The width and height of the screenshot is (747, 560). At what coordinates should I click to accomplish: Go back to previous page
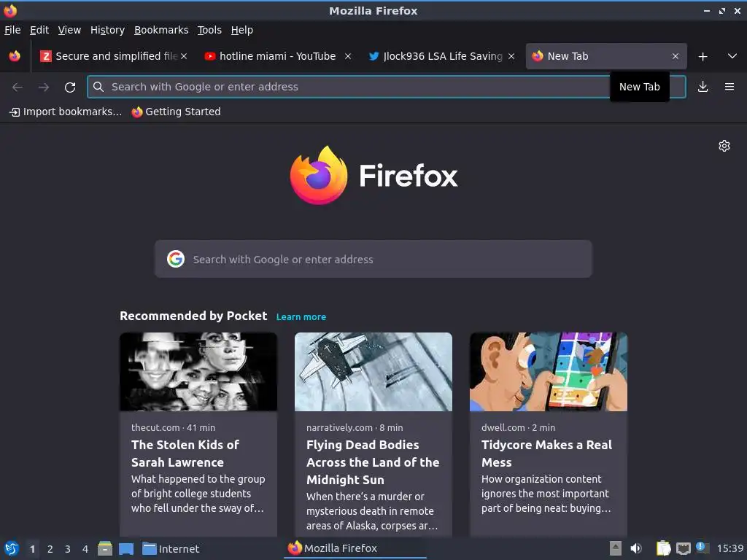18,87
